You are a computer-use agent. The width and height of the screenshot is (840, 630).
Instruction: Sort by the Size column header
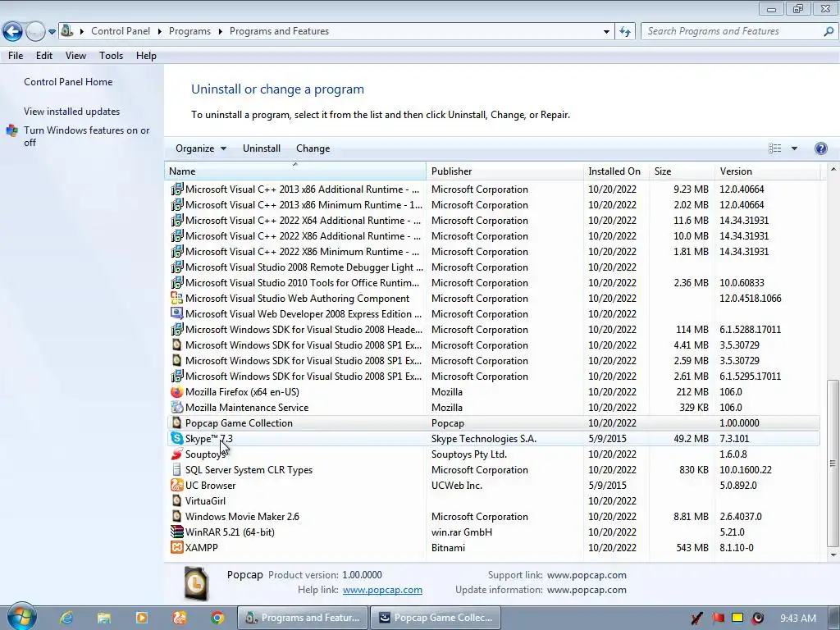coord(682,171)
